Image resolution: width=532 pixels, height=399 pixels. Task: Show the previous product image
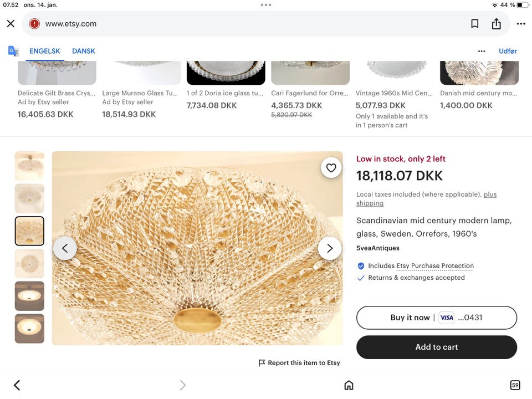(65, 248)
